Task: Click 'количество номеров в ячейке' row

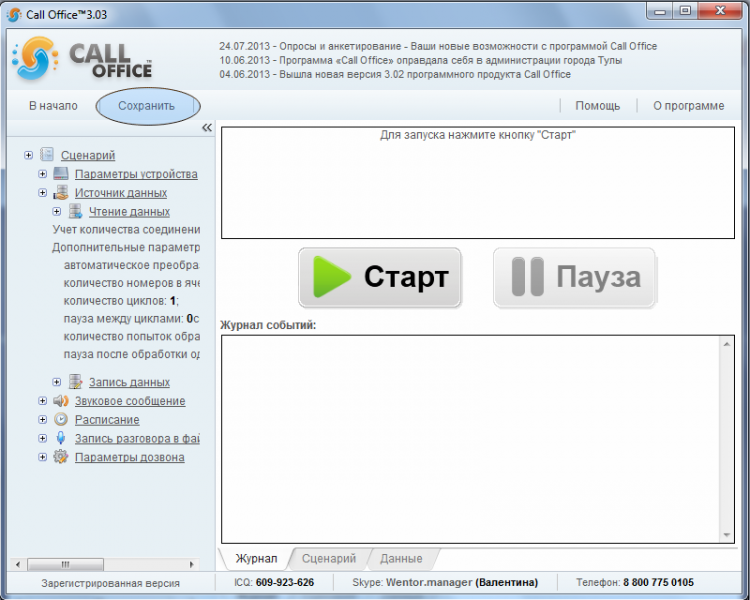Action: coord(132,283)
